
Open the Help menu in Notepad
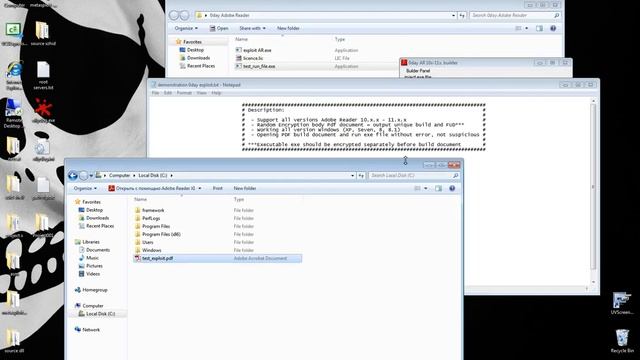pyautogui.click(x=216, y=93)
